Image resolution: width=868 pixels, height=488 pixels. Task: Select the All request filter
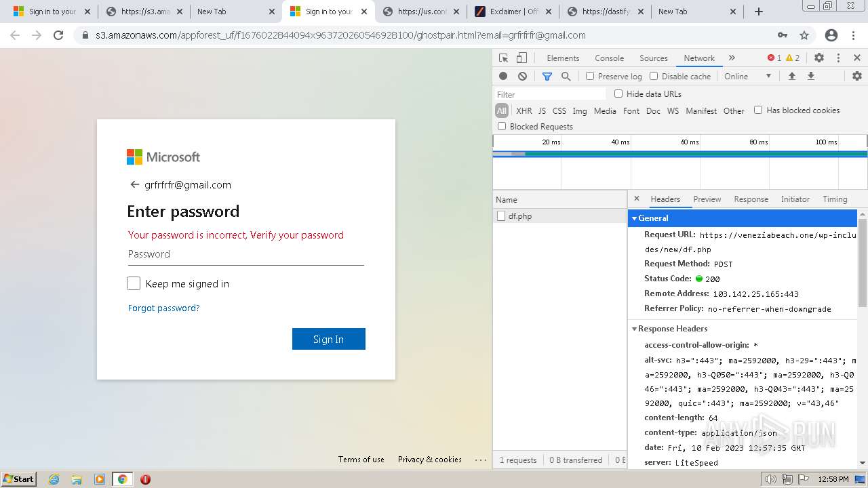[x=502, y=110]
